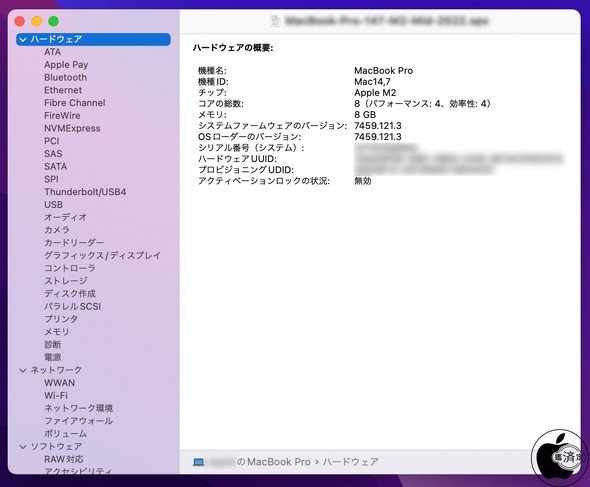Open グラフィックス/ディスプレイ information

(x=102, y=256)
